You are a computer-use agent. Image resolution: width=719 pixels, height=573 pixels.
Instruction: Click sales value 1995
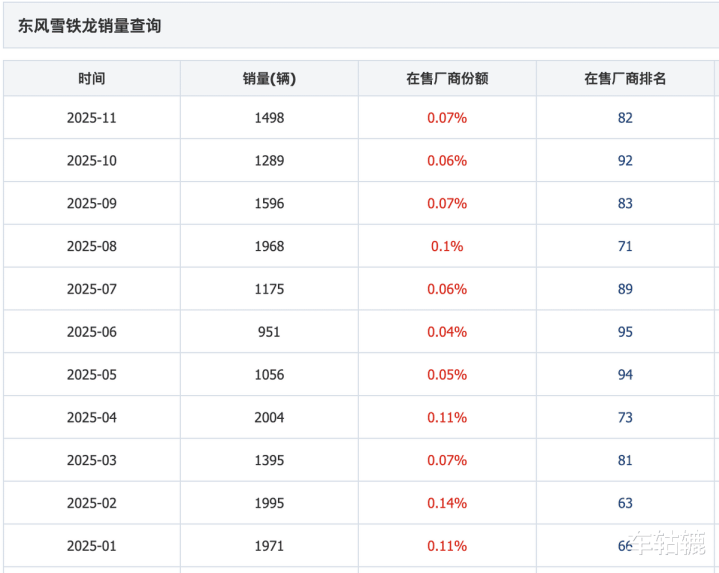click(x=269, y=503)
